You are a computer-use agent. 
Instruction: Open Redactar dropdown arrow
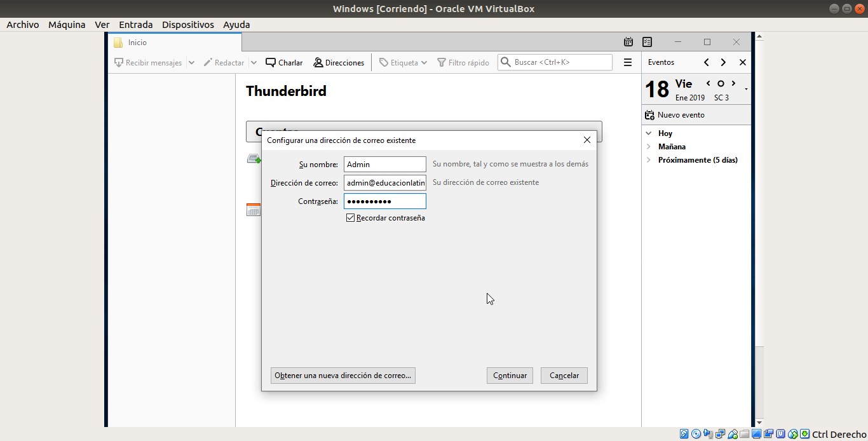pyautogui.click(x=254, y=62)
